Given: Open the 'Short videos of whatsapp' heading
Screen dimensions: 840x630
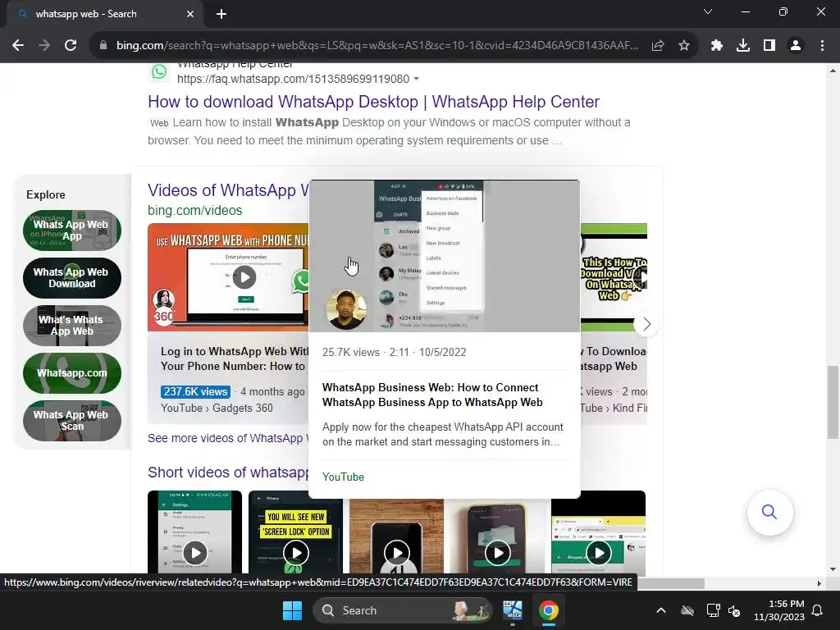Looking at the screenshot, I should click(228, 472).
